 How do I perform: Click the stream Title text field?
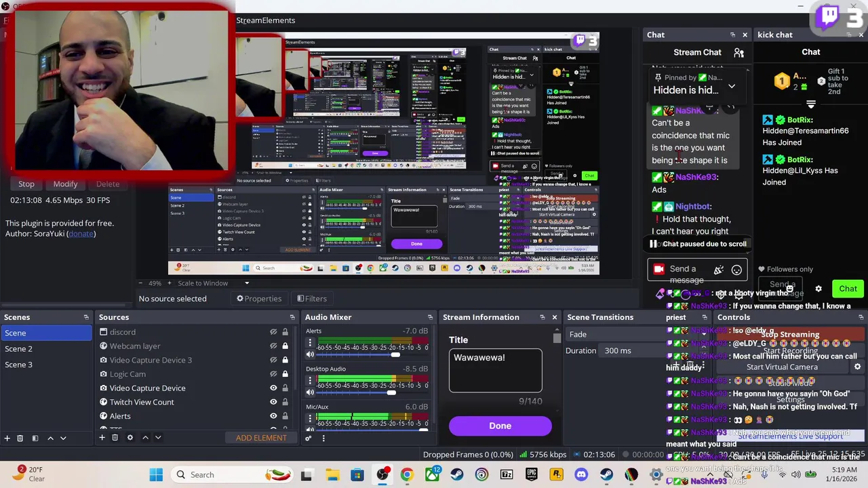[495, 370]
